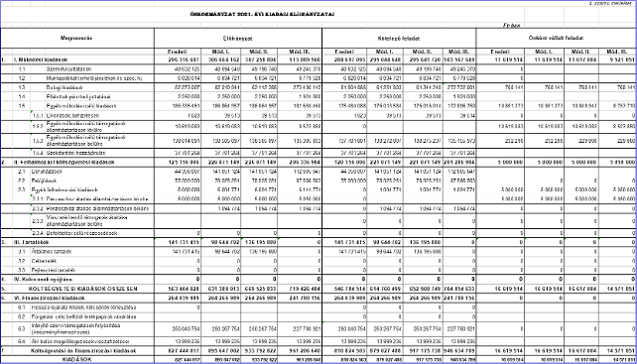
Task: Select the "Kötelező feladat" group header cell
Action: [399, 38]
